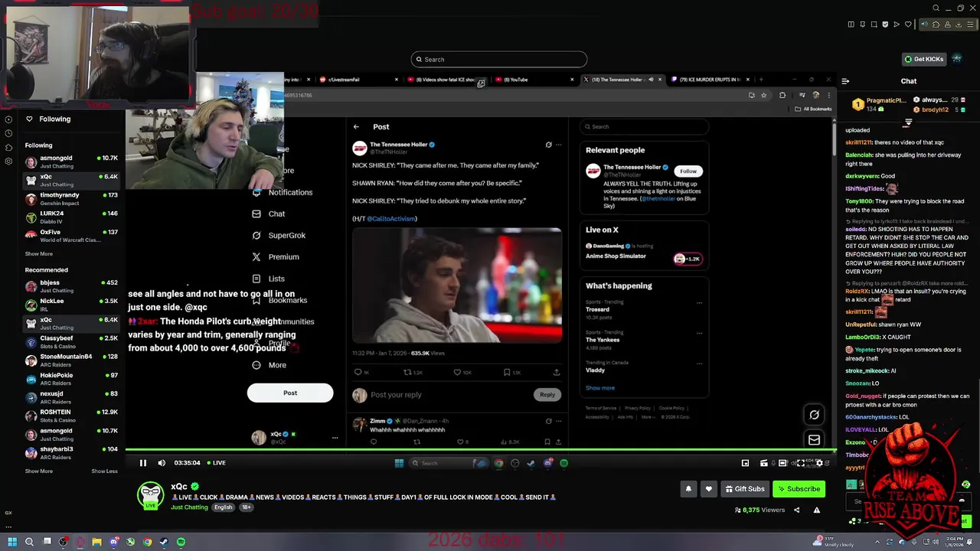Switch to YouTube tab in streamed browser

(532, 80)
